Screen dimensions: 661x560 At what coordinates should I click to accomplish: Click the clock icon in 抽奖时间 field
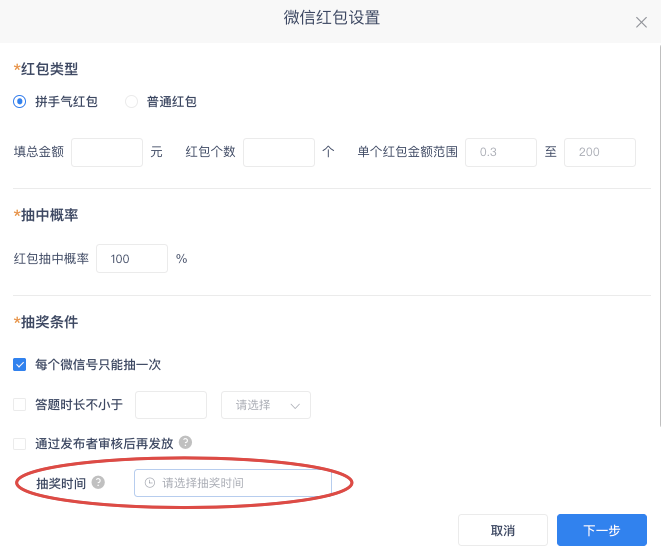coord(150,483)
